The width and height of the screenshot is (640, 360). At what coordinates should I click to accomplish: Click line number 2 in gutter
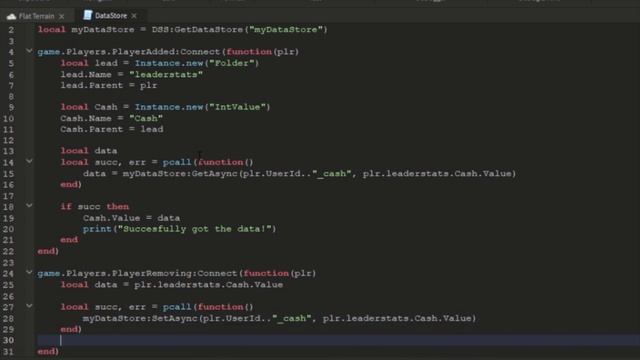pyautogui.click(x=11, y=30)
